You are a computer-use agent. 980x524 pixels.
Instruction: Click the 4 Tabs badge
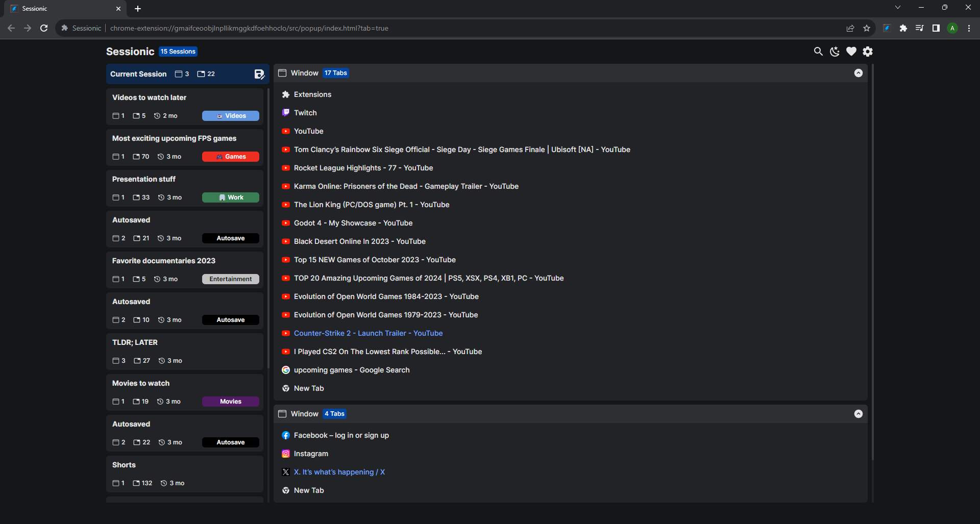pos(334,414)
